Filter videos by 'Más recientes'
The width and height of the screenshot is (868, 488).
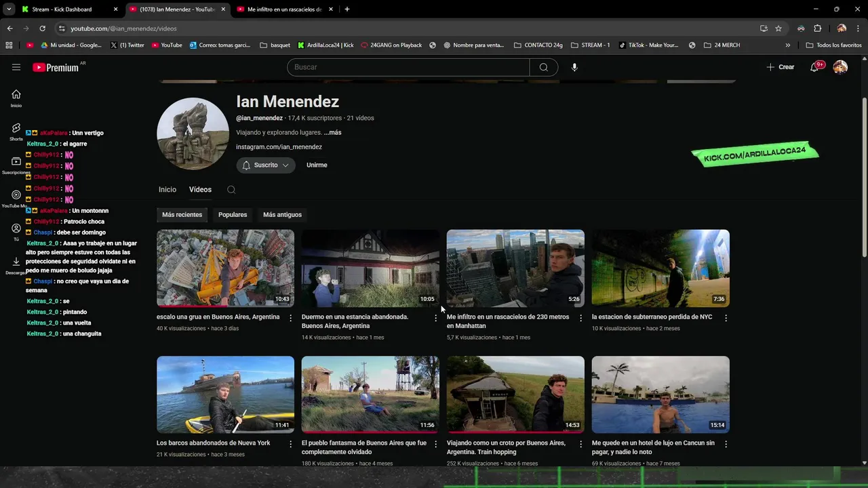click(x=182, y=215)
